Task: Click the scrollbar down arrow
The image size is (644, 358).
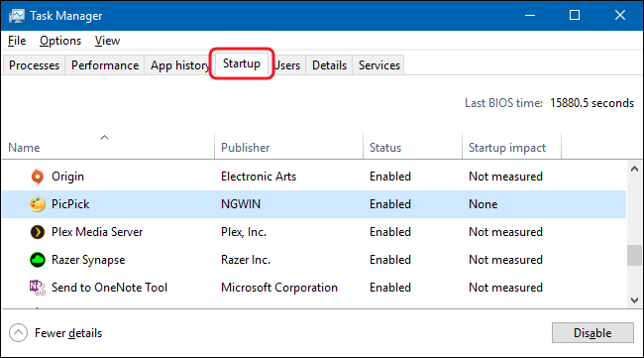Action: pyautogui.click(x=634, y=300)
